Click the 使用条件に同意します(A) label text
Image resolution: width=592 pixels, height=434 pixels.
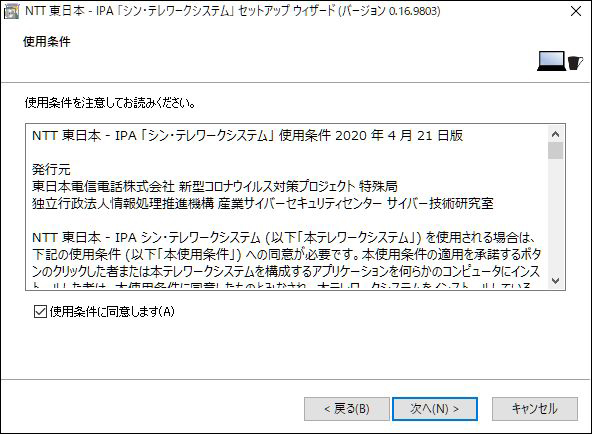112,312
